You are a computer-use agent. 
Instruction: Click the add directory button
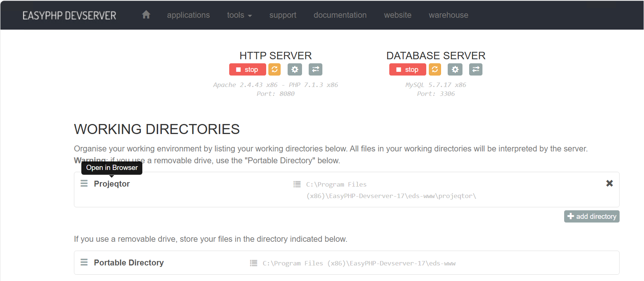(x=592, y=217)
